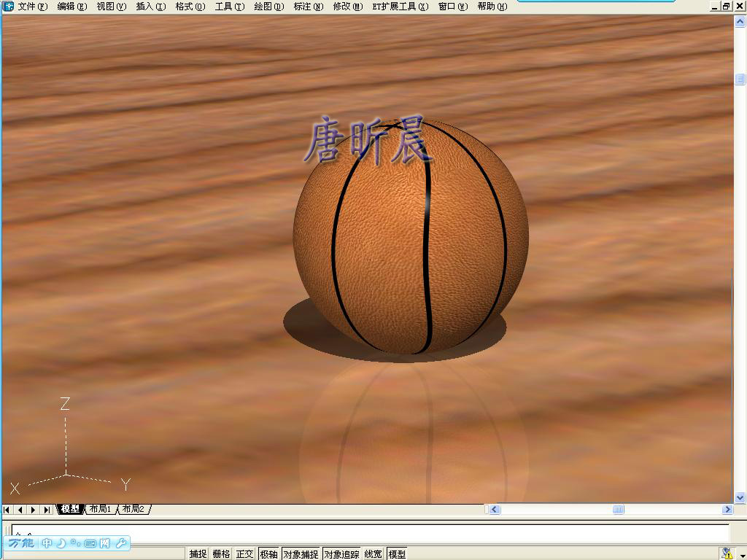Click vertical scrollbar down arrow
Image resolution: width=747 pixels, height=560 pixels.
click(x=740, y=497)
